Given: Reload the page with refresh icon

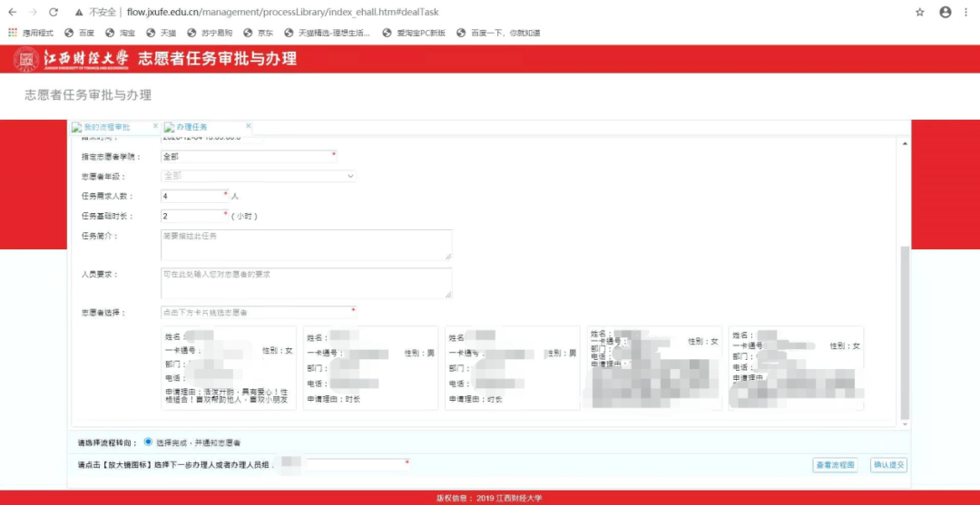Looking at the screenshot, I should coord(54,12).
